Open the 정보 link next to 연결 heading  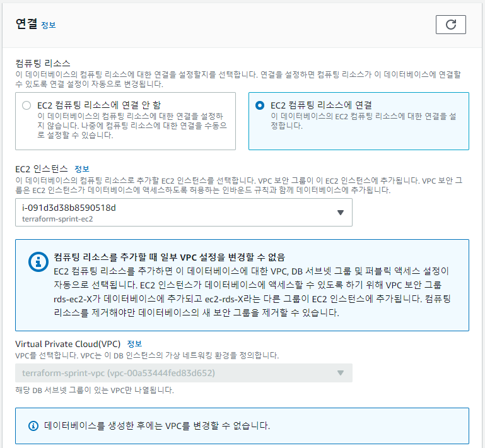tap(49, 25)
